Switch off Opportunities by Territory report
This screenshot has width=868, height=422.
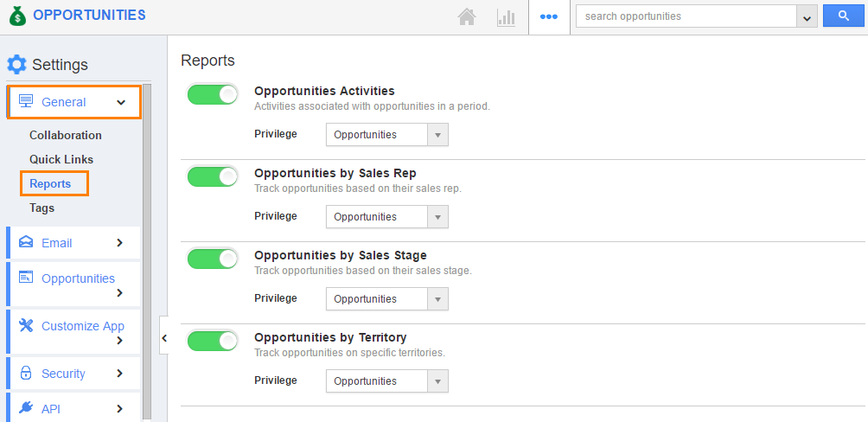tap(213, 341)
